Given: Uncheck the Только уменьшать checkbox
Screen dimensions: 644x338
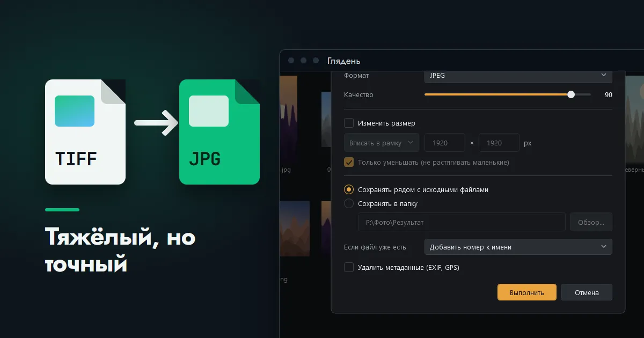Looking at the screenshot, I should coord(349,162).
